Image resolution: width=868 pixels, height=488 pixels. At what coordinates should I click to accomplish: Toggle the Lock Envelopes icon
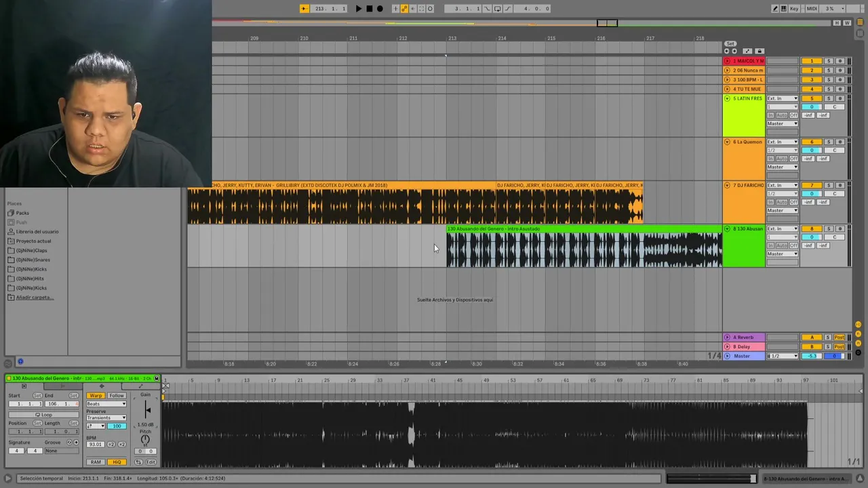click(x=759, y=51)
